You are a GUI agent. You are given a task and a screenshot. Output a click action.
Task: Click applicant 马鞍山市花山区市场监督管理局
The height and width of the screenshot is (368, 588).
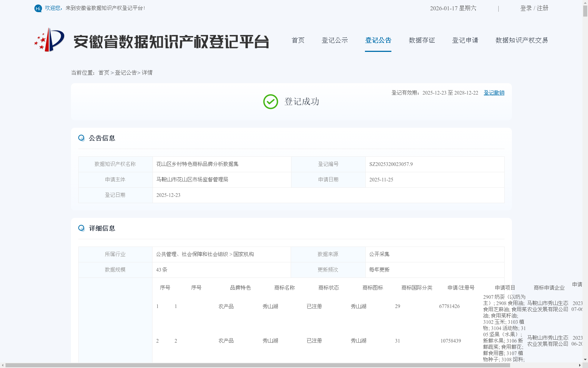[192, 180]
